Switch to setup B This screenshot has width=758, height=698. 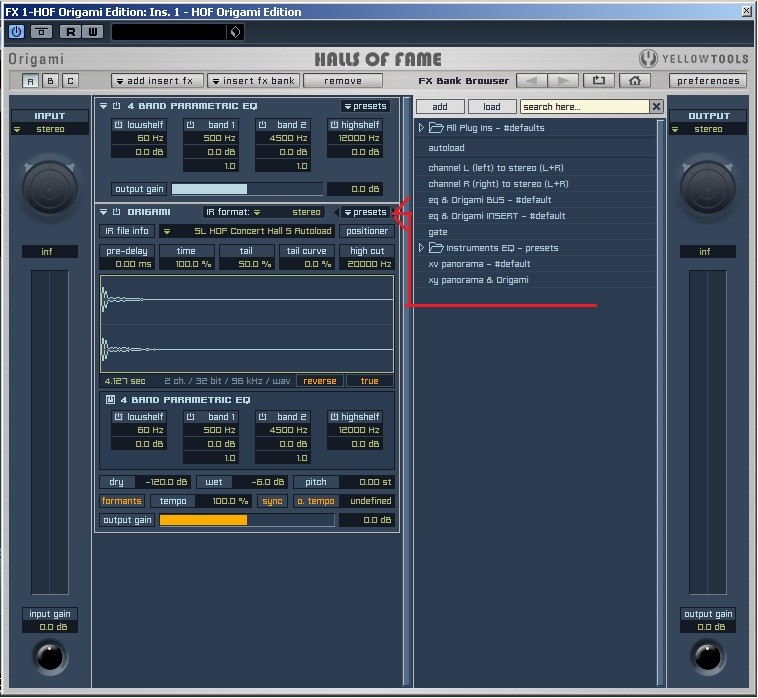[x=50, y=81]
